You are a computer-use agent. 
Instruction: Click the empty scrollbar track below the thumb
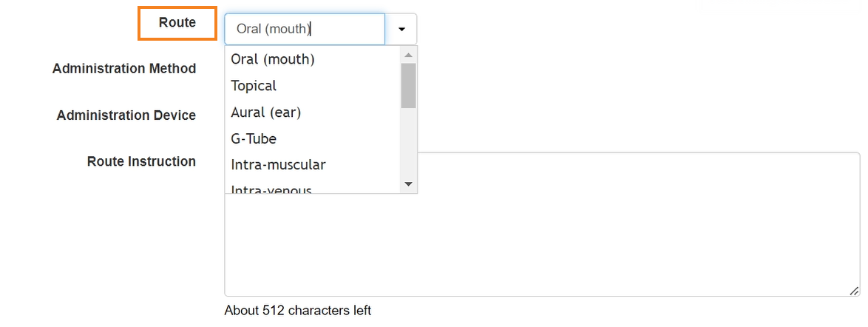[409, 142]
